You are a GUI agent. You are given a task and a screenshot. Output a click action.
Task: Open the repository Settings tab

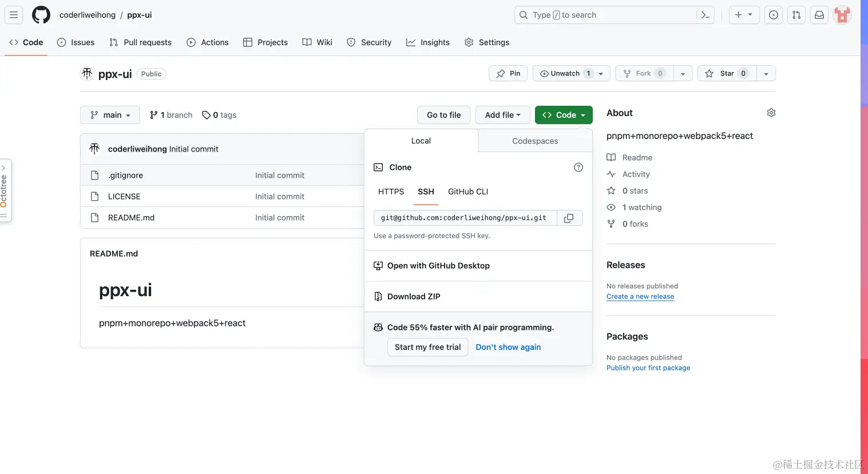pos(487,42)
